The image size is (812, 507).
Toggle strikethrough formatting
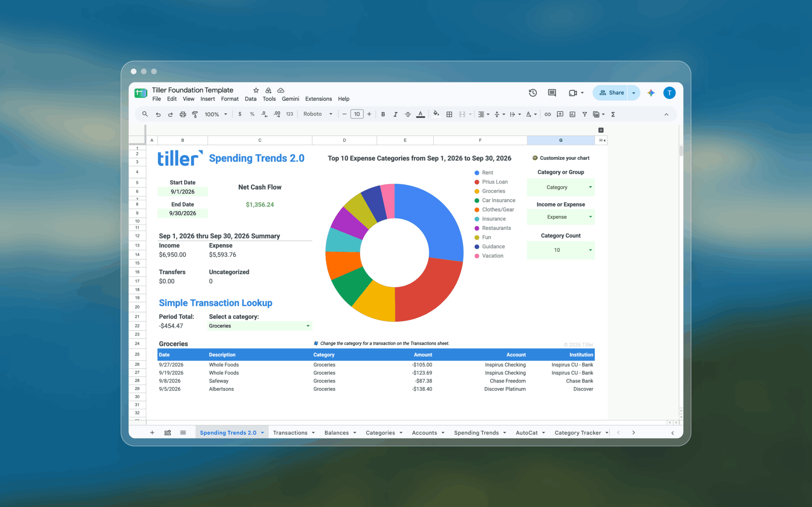coord(408,114)
